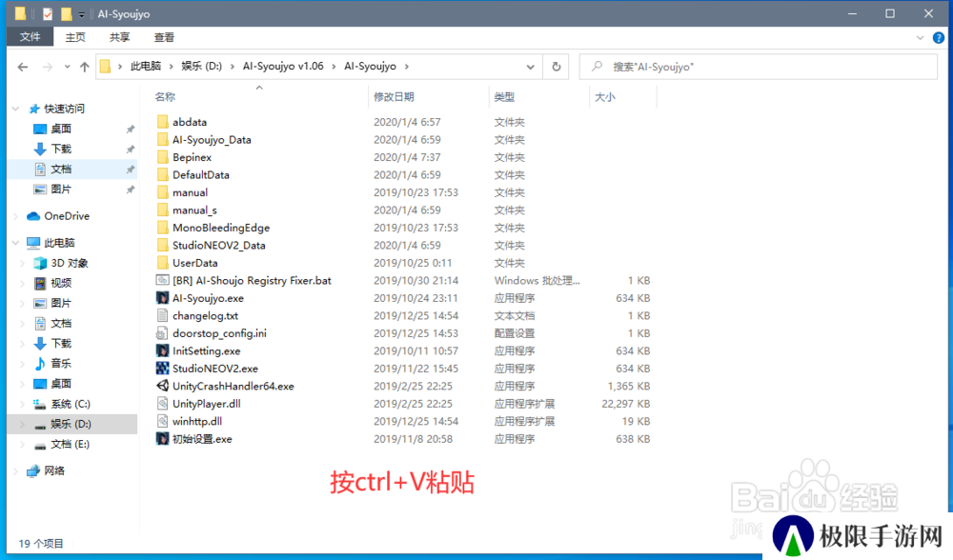Screen dimensions: 953x560
Task: Collapse the 此电脑 tree node
Action: pos(16,243)
